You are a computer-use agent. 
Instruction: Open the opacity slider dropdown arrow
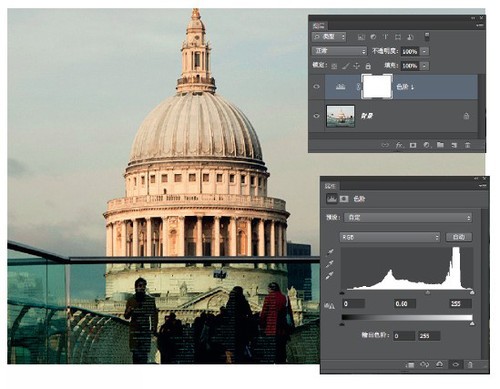(424, 51)
